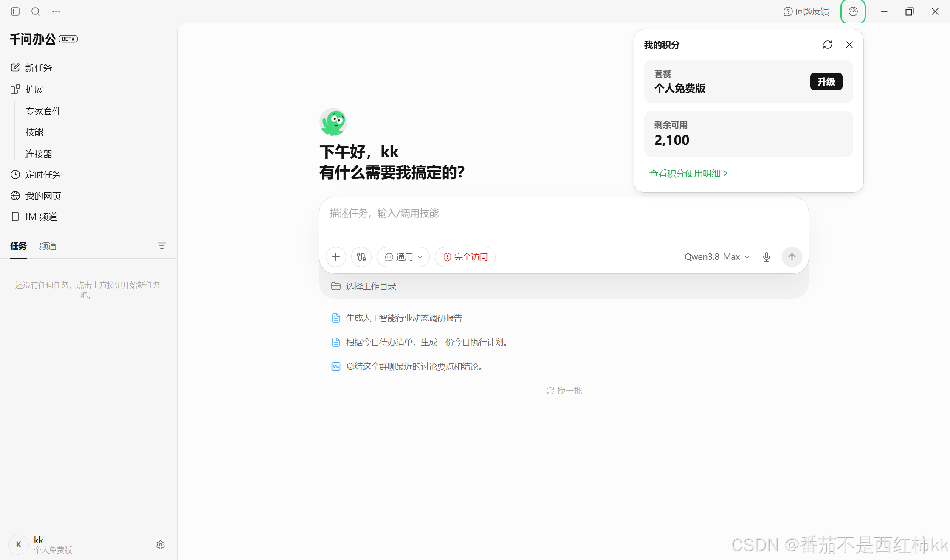Image resolution: width=950 pixels, height=560 pixels.
Task: Click the 升级 upgrade button
Action: pyautogui.click(x=826, y=82)
